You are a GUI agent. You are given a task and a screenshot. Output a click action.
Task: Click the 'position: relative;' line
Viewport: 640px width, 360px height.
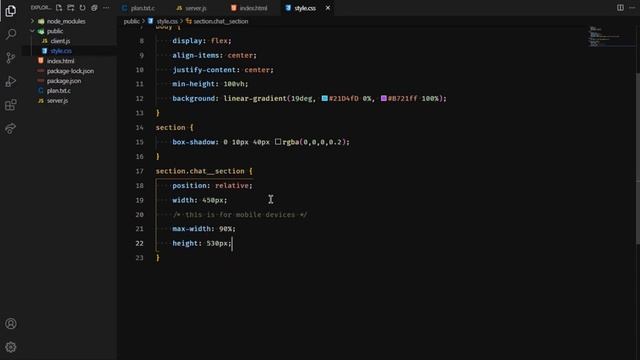pyautogui.click(x=212, y=186)
